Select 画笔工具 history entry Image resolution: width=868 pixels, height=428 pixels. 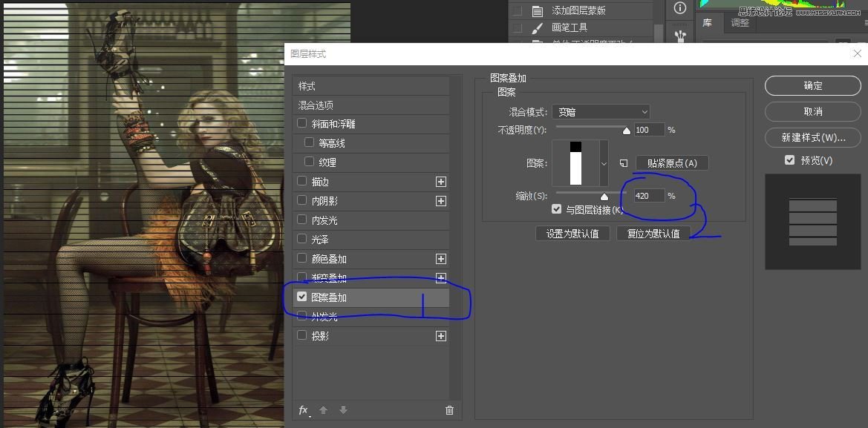coord(570,27)
